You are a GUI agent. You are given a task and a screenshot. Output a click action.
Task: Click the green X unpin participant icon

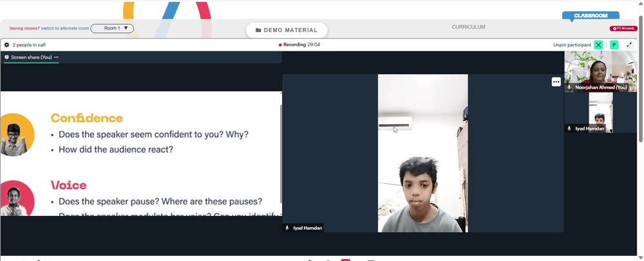click(x=598, y=44)
